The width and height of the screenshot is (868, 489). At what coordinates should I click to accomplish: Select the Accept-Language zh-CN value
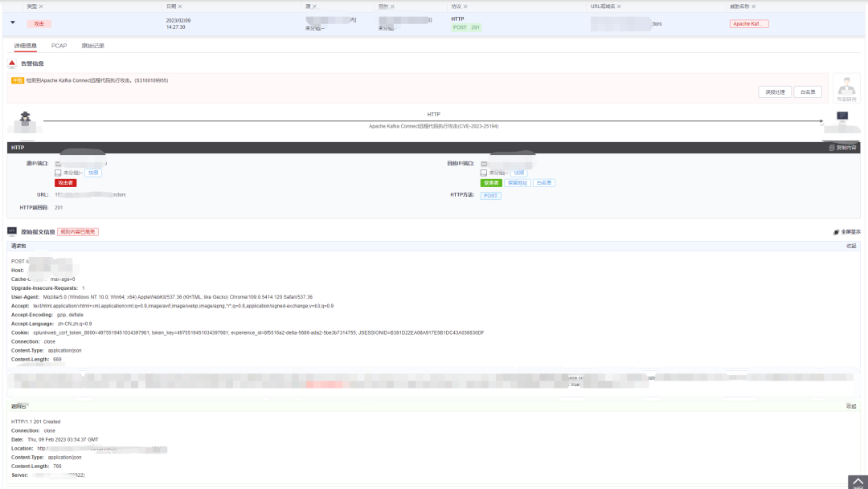coord(75,324)
